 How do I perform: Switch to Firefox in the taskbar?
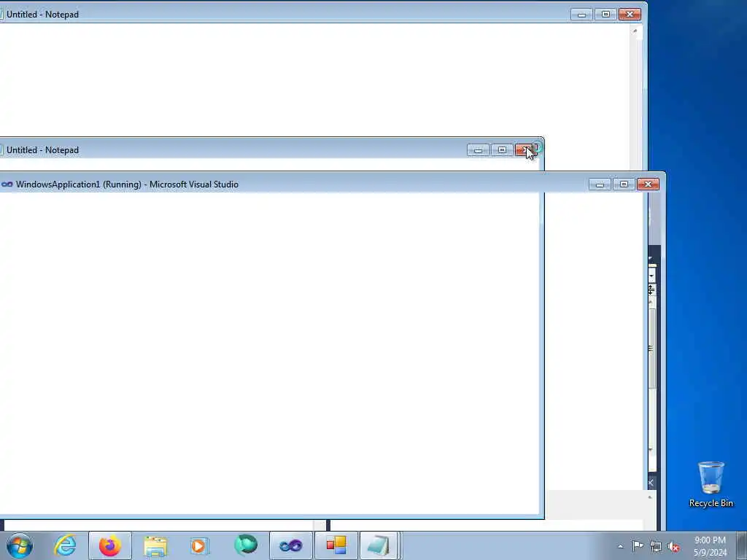pyautogui.click(x=110, y=545)
